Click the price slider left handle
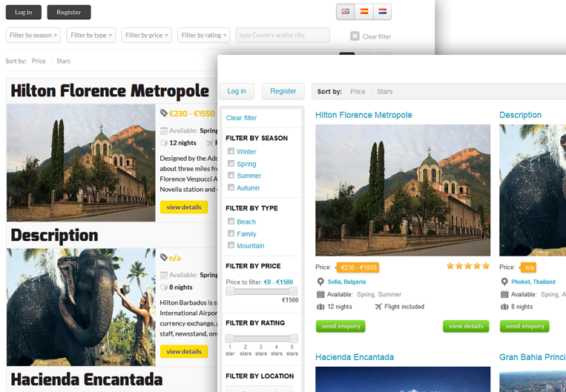 [x=230, y=291]
